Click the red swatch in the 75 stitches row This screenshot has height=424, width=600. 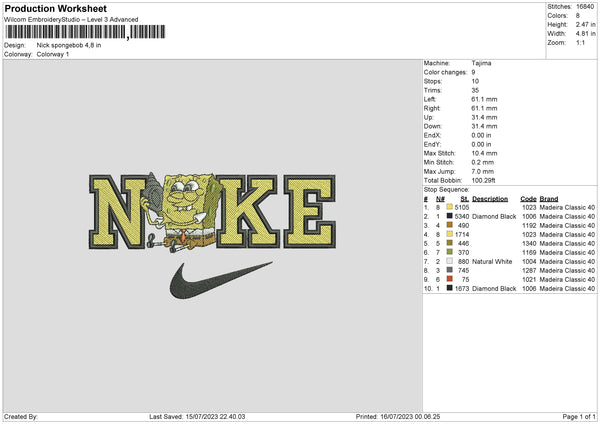(x=449, y=279)
